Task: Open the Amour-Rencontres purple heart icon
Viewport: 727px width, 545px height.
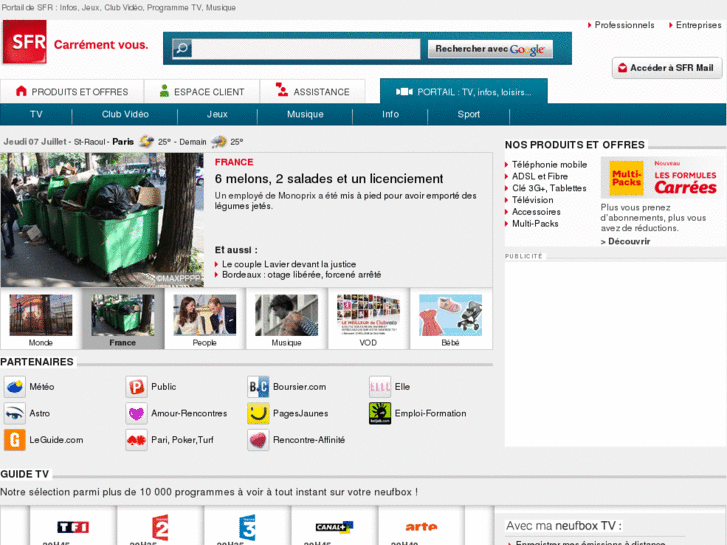Action: point(136,413)
